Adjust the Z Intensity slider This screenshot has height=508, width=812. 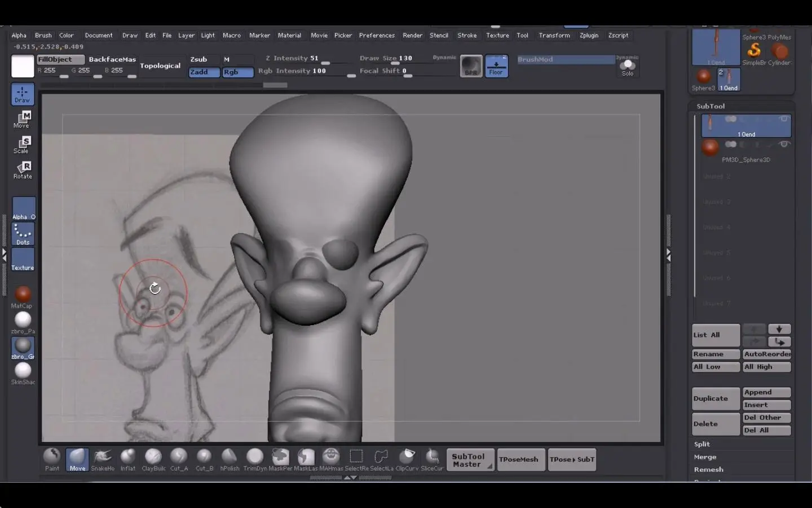[304, 59]
